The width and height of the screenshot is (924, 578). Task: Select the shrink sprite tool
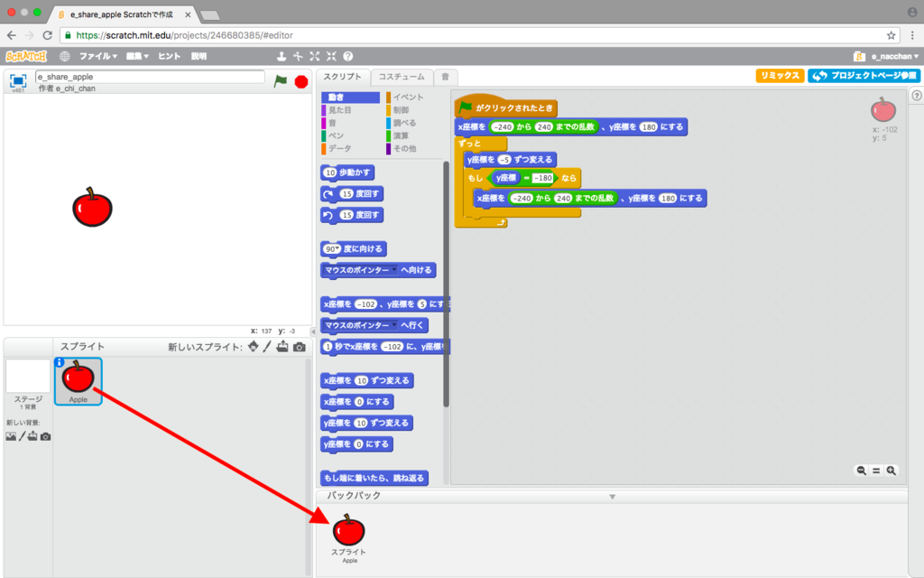[x=331, y=56]
